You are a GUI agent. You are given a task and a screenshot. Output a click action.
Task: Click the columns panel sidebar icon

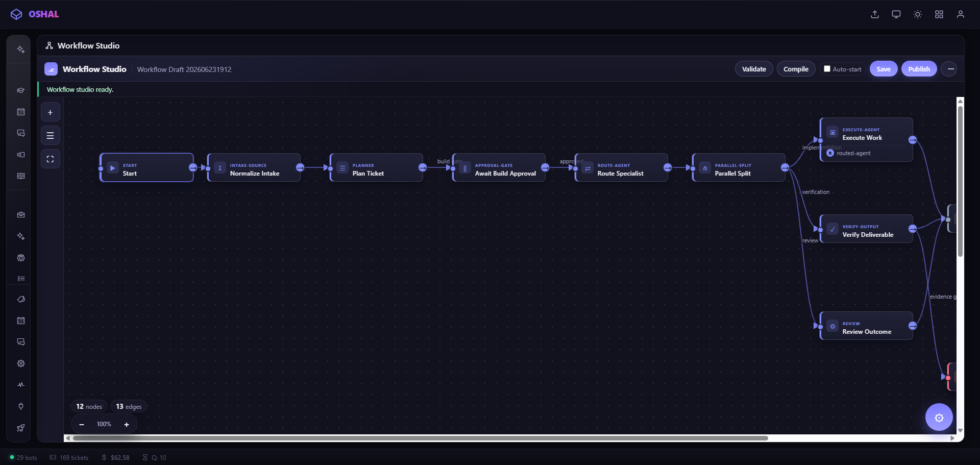pyautogui.click(x=21, y=155)
